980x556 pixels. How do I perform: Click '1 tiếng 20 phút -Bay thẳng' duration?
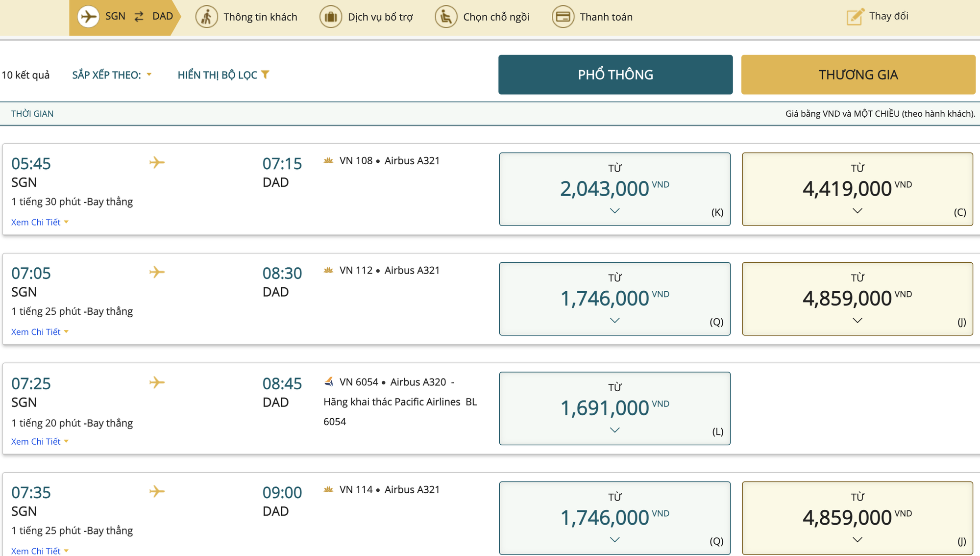tap(72, 423)
